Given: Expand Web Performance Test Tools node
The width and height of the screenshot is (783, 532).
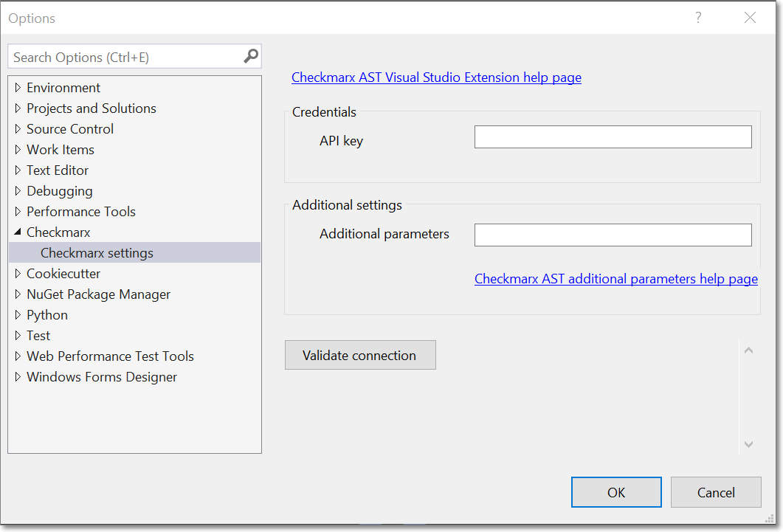Looking at the screenshot, I should pos(18,356).
